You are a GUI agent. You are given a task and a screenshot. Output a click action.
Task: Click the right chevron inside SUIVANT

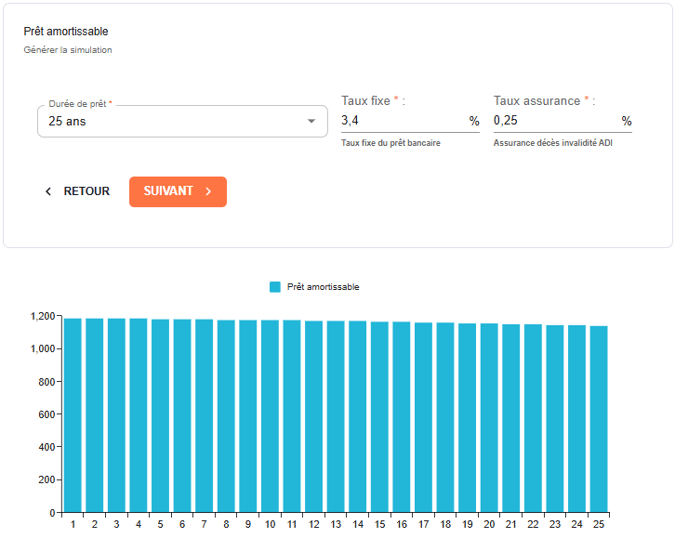point(208,192)
